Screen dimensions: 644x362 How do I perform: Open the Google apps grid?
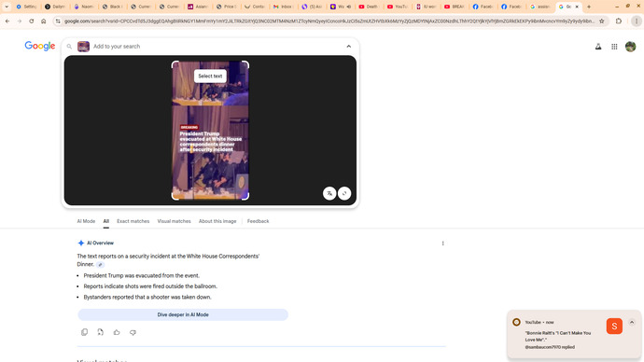point(614,47)
